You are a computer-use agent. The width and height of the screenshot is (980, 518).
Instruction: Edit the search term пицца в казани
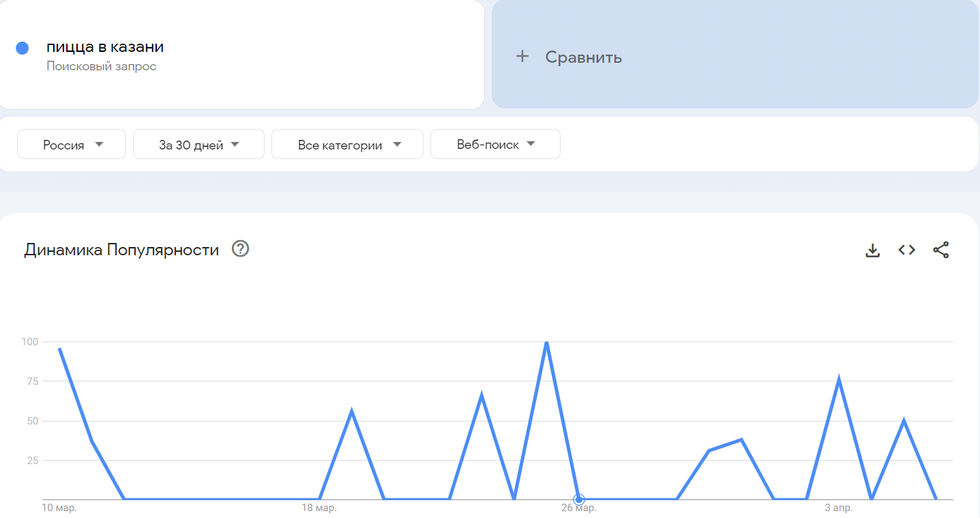tap(105, 47)
